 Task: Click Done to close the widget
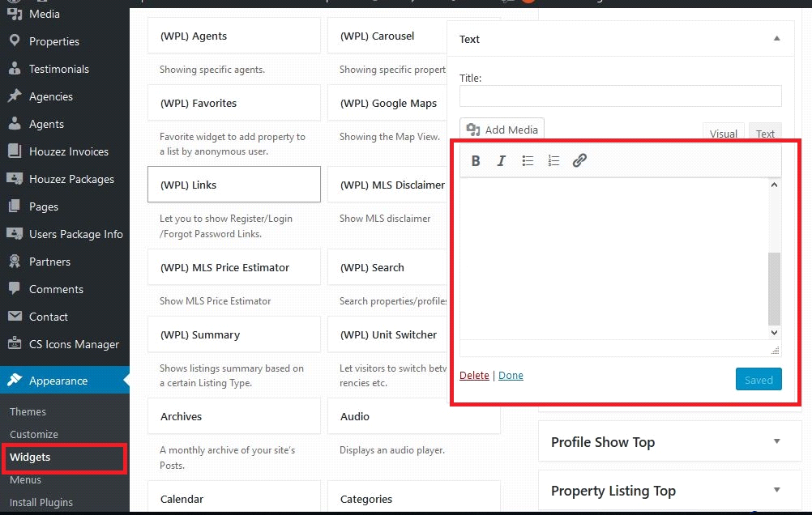pyautogui.click(x=511, y=375)
